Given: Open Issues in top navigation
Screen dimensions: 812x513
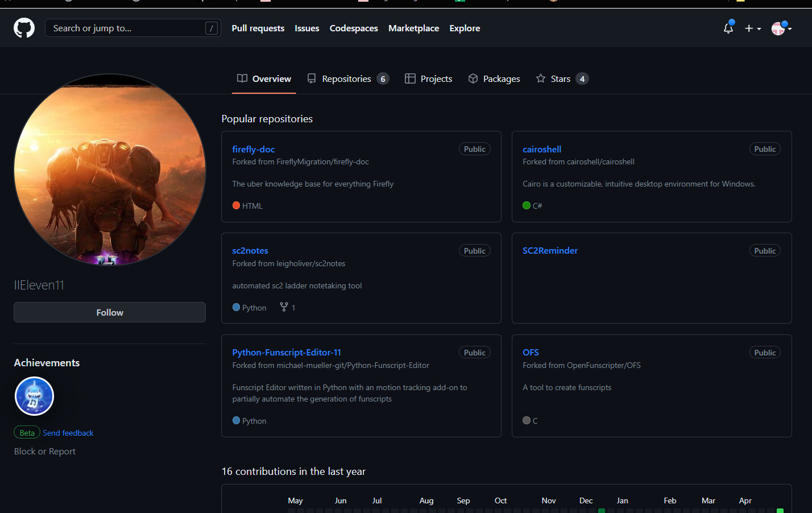Looking at the screenshot, I should point(307,28).
